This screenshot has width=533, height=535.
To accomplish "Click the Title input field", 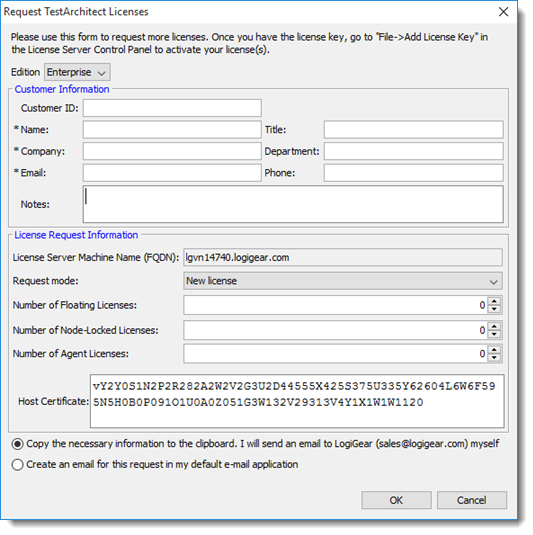I will 414,130.
